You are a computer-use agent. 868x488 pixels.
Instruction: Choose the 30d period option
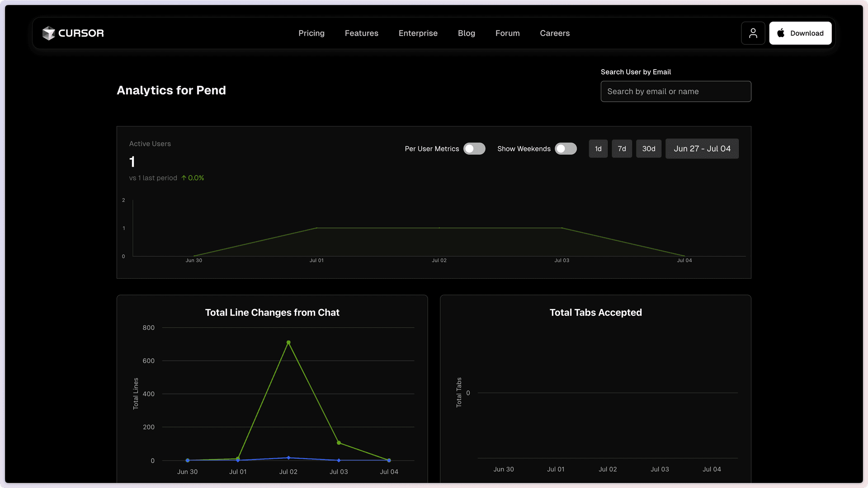(x=648, y=149)
